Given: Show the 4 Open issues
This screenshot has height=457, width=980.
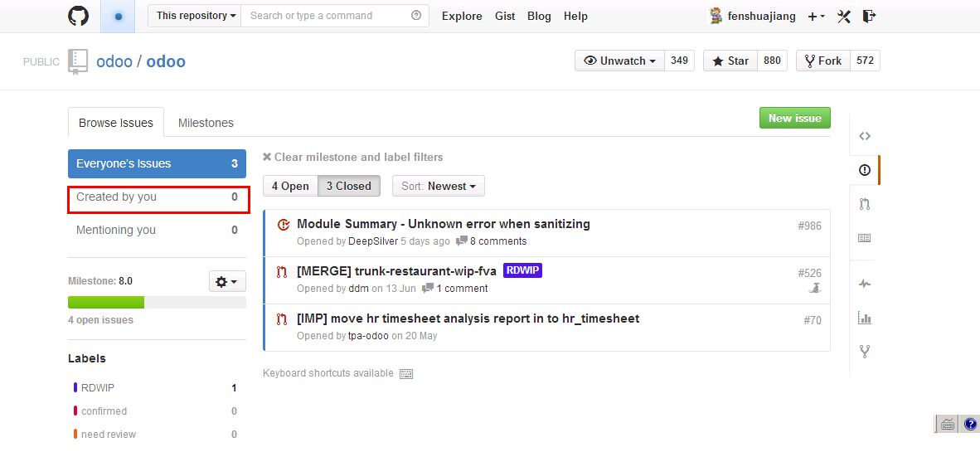Looking at the screenshot, I should pos(291,186).
